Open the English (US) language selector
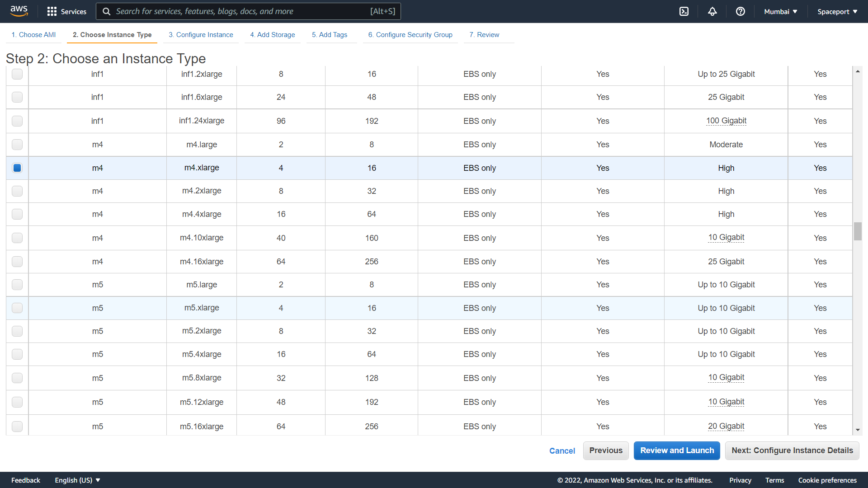Screen dimensions: 868x488 coord(77,480)
